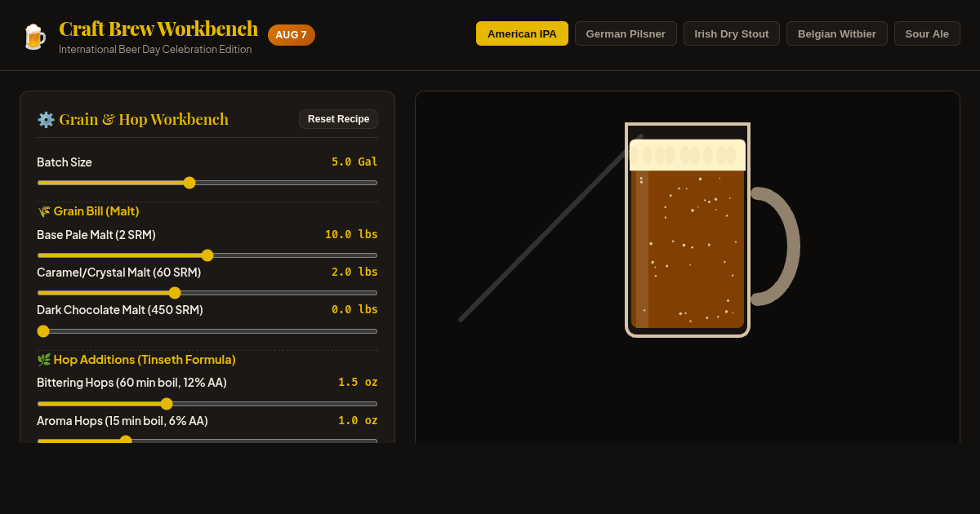The width and height of the screenshot is (980, 514).
Task: Click the 0.0 lbs Chocolate Malt value
Action: (x=354, y=309)
